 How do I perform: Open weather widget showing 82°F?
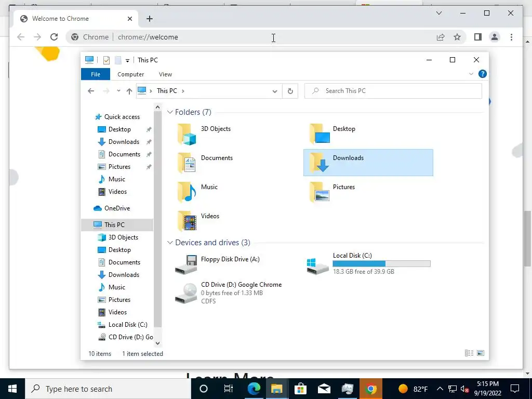pyautogui.click(x=413, y=389)
